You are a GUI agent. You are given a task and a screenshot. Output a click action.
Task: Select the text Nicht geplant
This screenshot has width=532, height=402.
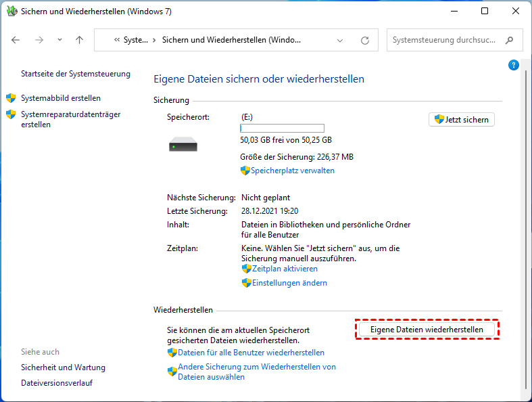[266, 198]
